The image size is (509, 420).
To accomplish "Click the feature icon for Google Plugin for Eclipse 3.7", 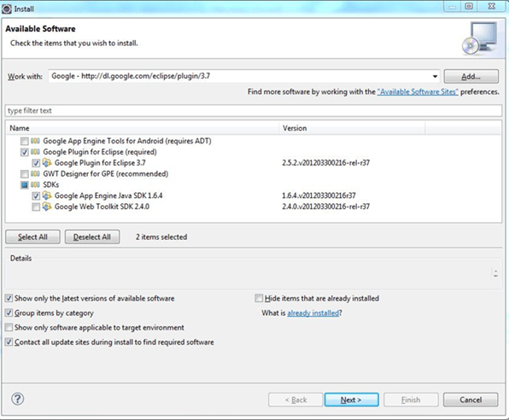I will 47,162.
